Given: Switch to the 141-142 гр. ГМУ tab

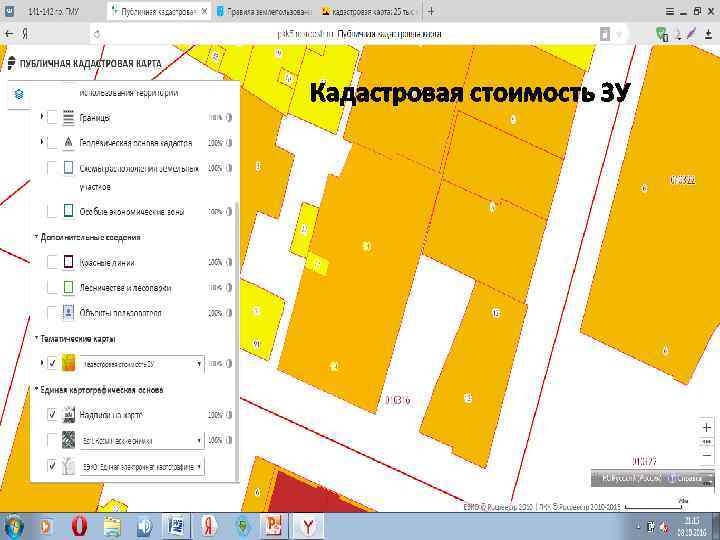Looking at the screenshot, I should click(x=54, y=11).
